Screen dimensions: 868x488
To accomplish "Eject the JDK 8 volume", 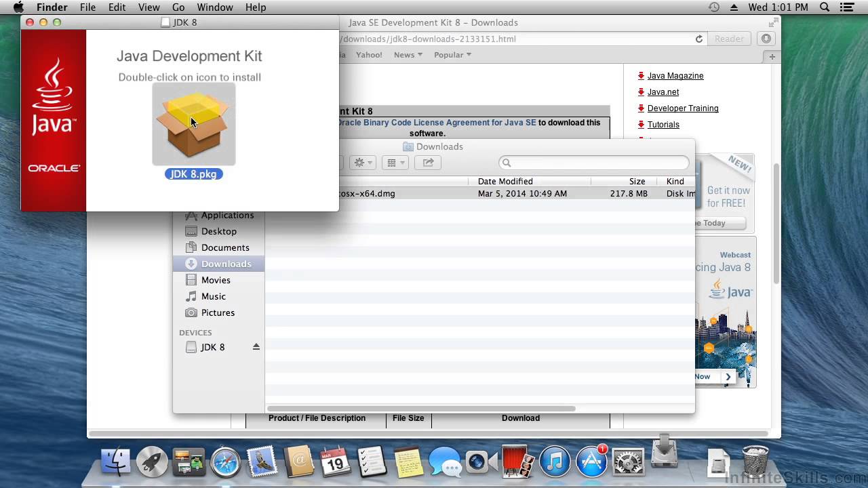I will click(x=256, y=347).
